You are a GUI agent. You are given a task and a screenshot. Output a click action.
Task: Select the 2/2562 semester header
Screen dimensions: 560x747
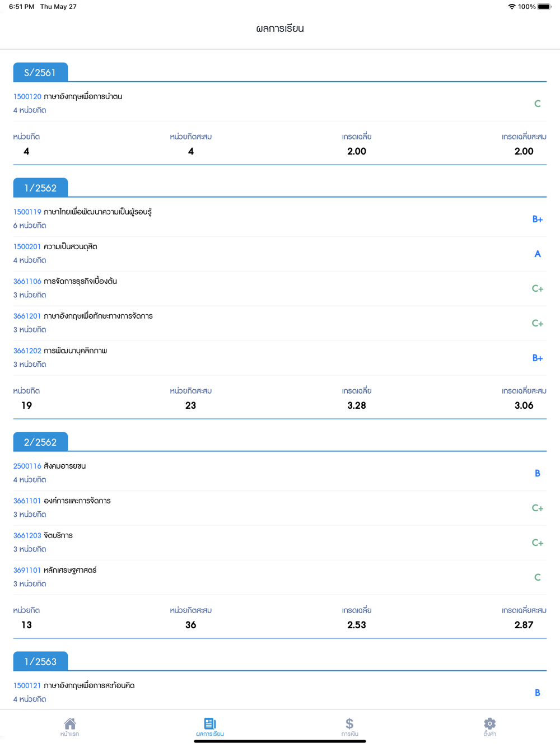click(40, 442)
